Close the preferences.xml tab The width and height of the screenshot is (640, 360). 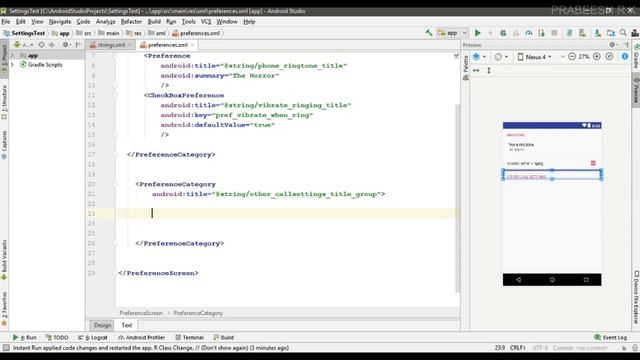click(192, 45)
